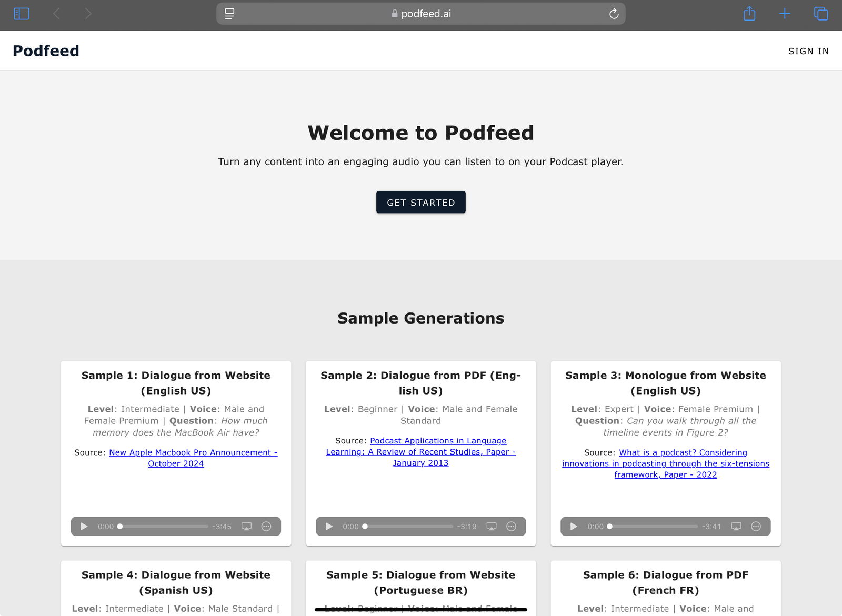Play Sample 1 audio

coord(84,527)
